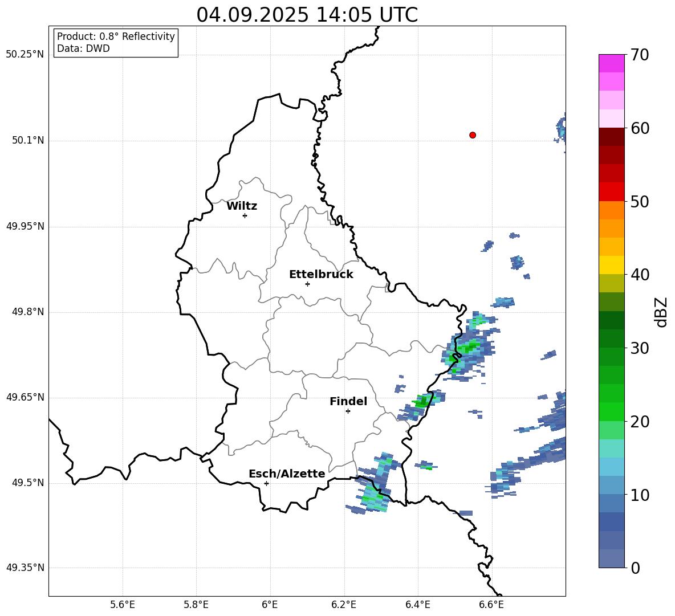Click the 6.4°E longitude label
The image size is (675, 616).
(x=417, y=605)
